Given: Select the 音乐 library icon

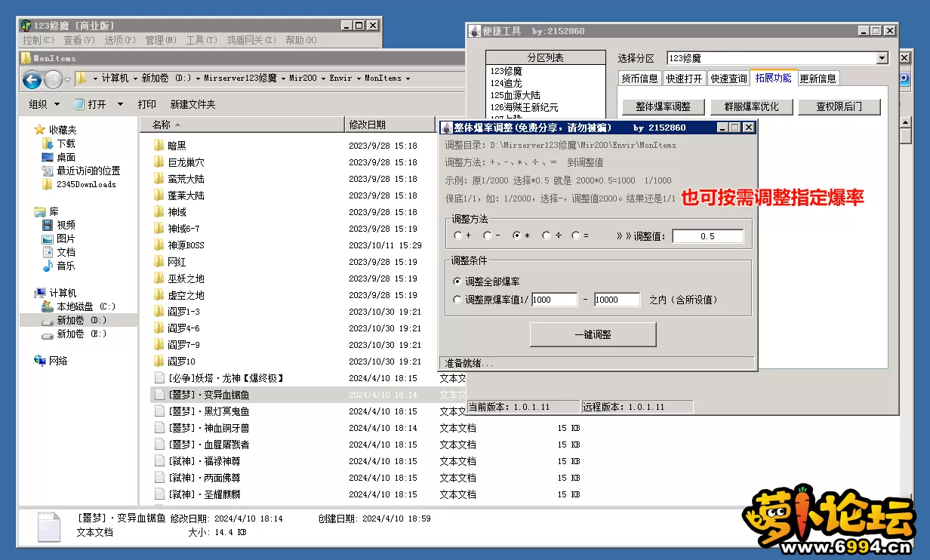Looking at the screenshot, I should click(x=48, y=266).
